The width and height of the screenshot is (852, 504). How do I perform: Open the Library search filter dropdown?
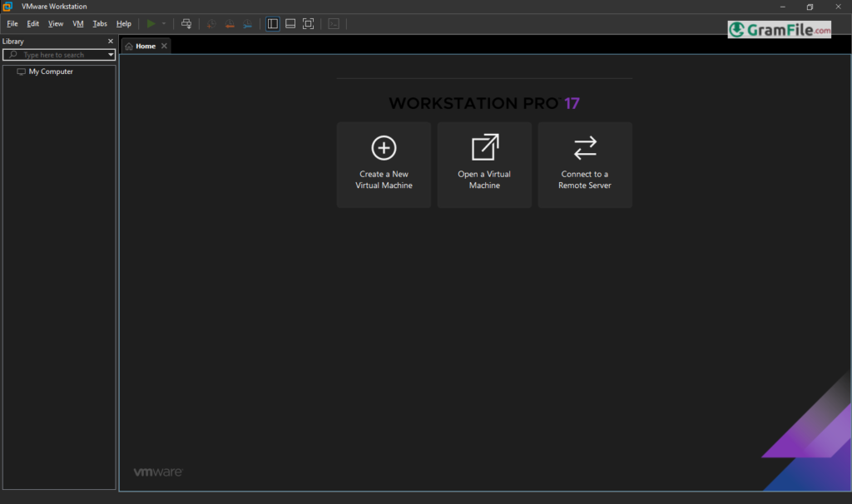coord(111,54)
